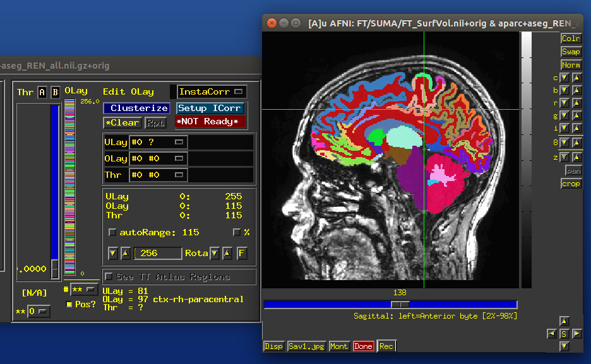Rotate the colorscale down with Rota arrow
The width and height of the screenshot is (591, 364).
click(214, 254)
